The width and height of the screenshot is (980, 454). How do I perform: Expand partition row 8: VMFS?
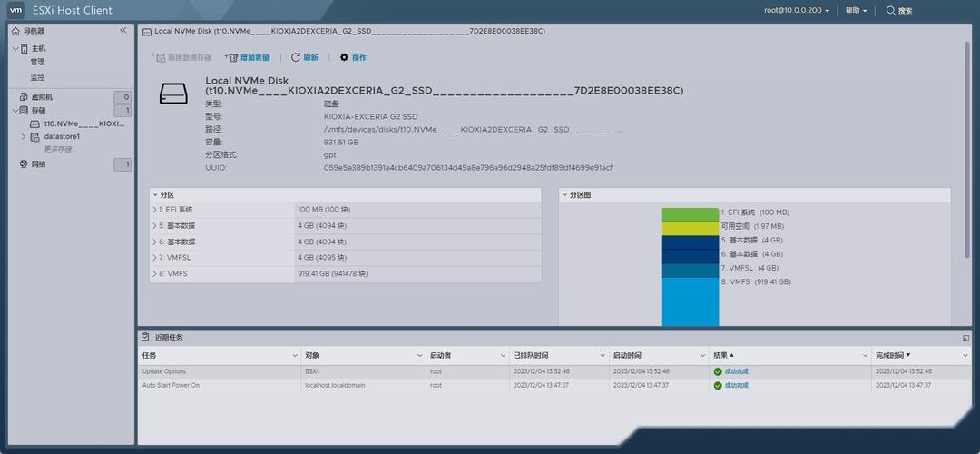(155, 274)
